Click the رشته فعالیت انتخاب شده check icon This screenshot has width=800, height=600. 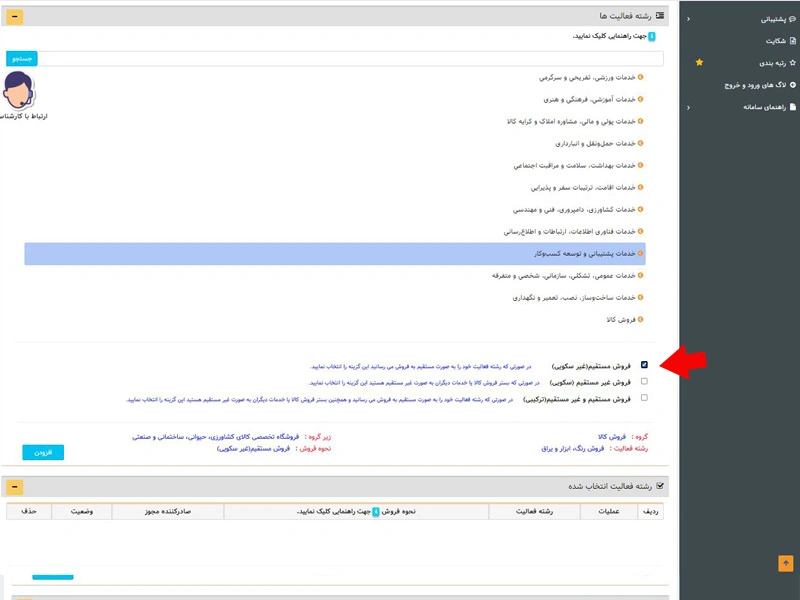[660, 486]
